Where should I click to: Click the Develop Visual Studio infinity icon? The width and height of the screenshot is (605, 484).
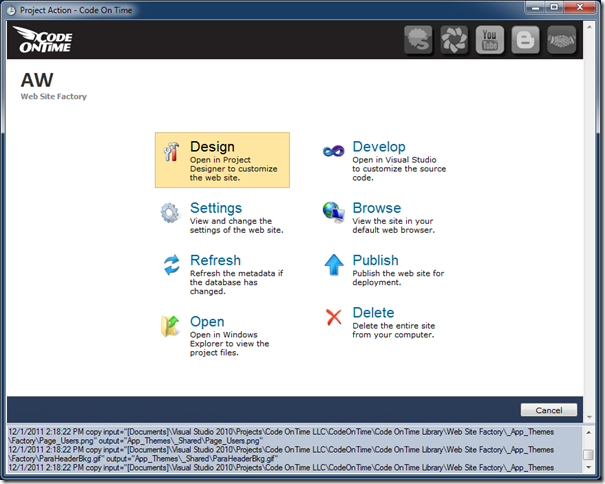coord(333,151)
